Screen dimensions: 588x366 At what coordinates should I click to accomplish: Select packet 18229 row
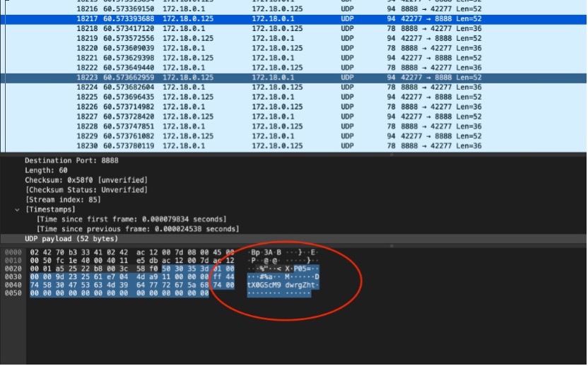(294, 136)
